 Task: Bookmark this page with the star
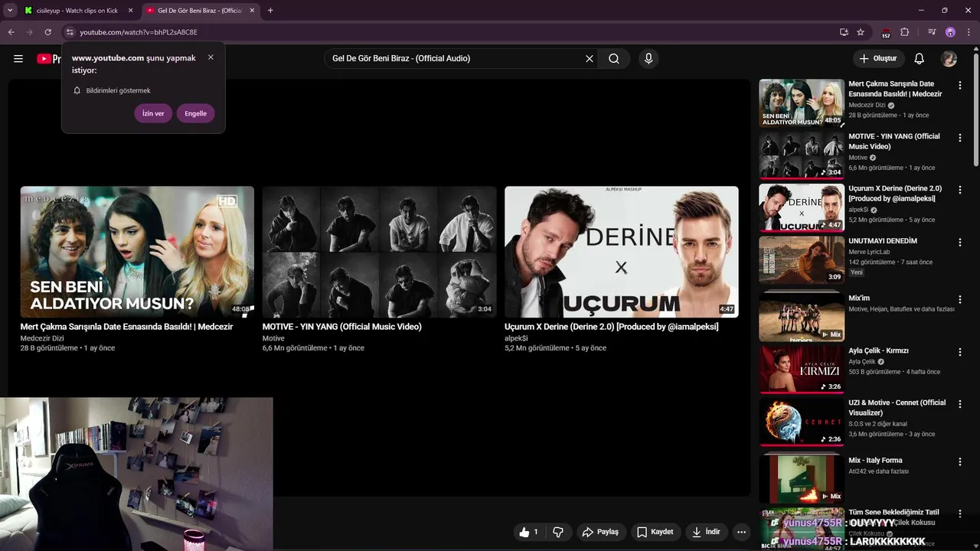tap(861, 32)
